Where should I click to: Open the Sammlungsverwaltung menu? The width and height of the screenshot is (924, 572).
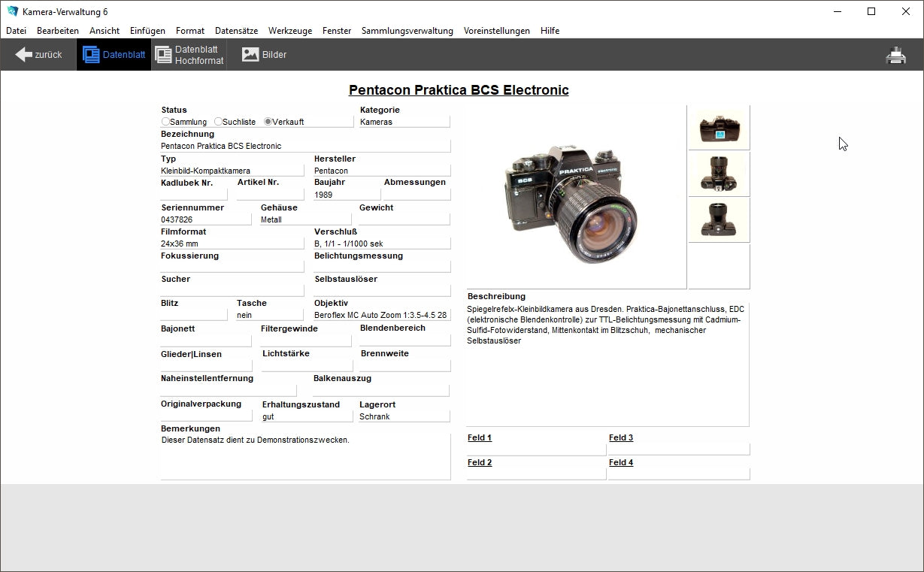[x=407, y=31]
